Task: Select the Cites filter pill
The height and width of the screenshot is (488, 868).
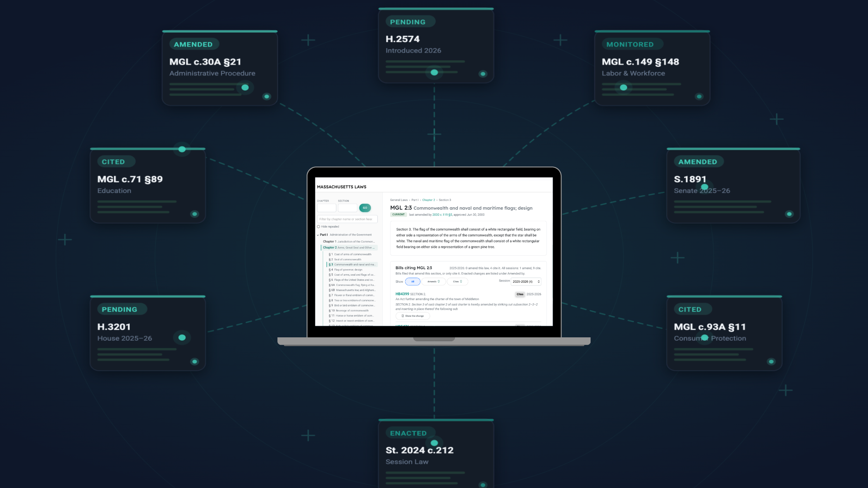Action: 458,282
